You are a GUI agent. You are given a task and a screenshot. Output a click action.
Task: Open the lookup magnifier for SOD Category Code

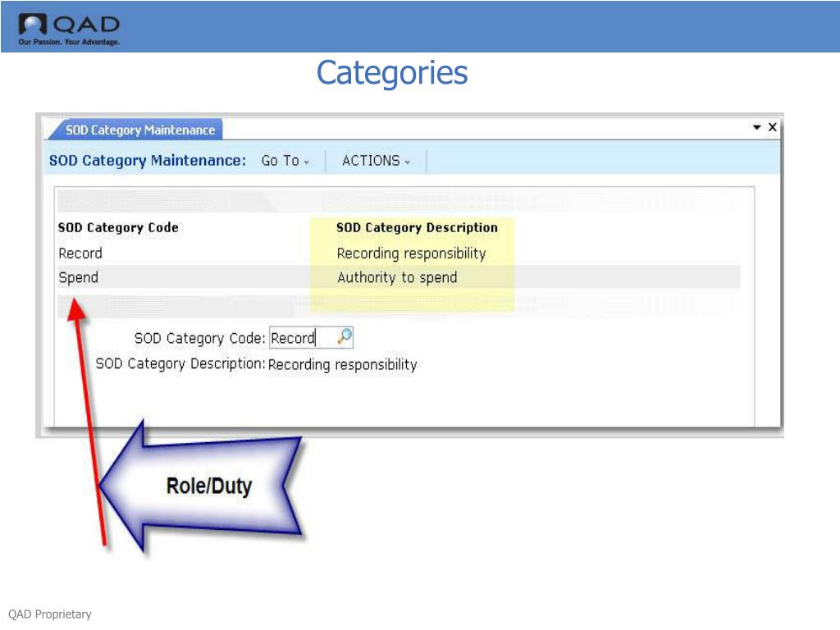point(346,337)
